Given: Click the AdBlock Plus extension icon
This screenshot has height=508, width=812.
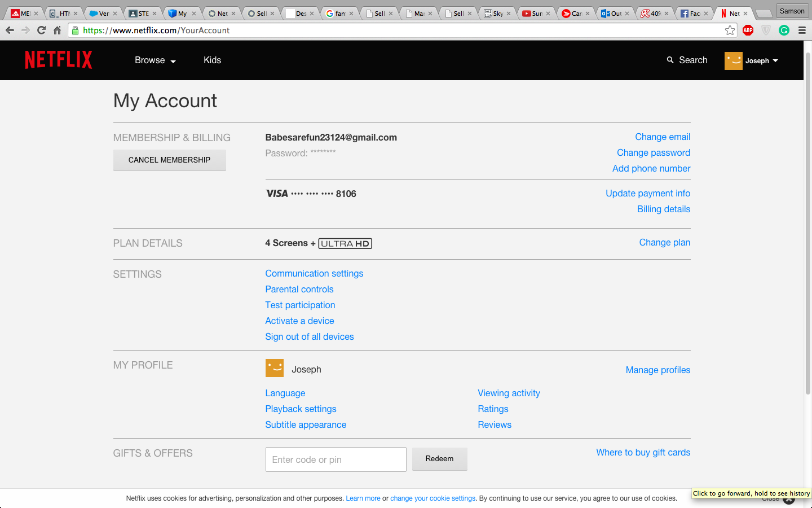Looking at the screenshot, I should 748,30.
